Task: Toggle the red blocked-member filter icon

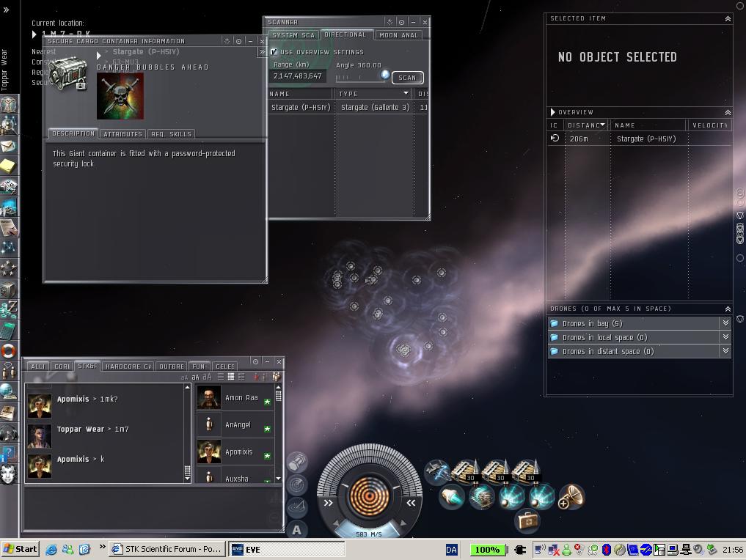Action: 257,377
